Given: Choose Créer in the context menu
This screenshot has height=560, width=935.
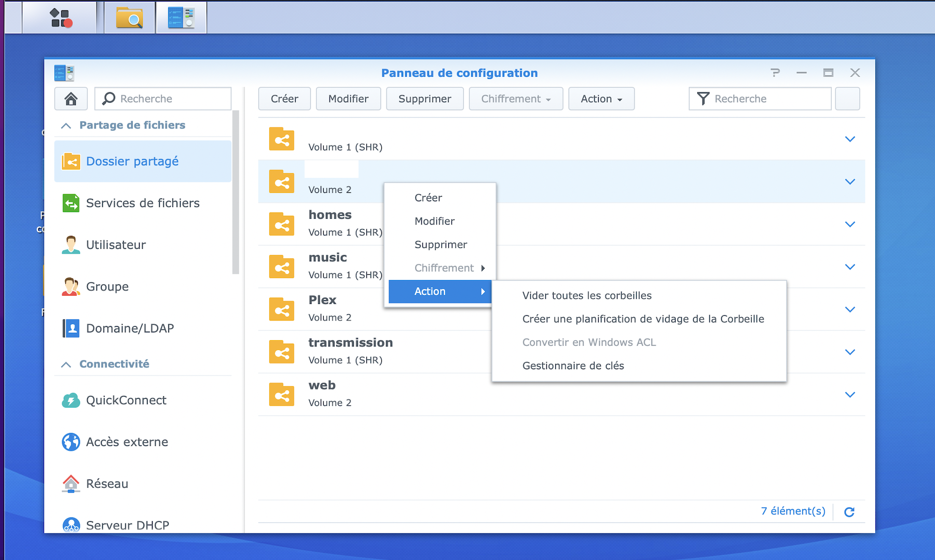Looking at the screenshot, I should pos(440,198).
